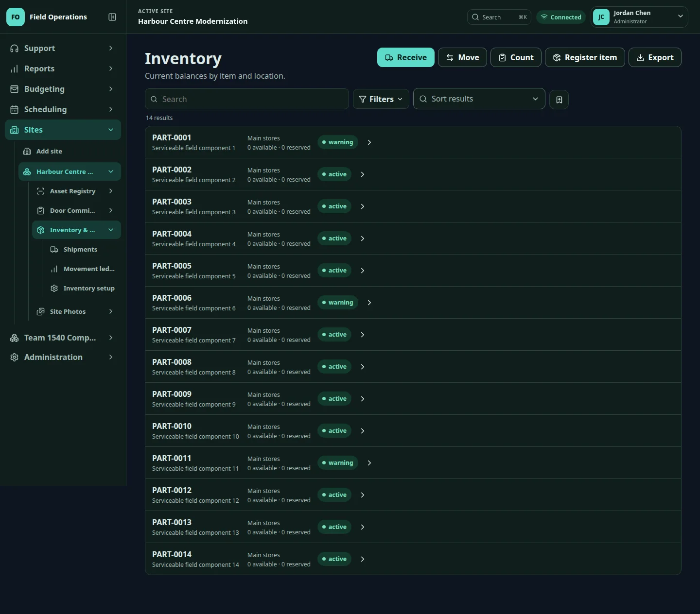This screenshot has height=614, width=700.
Task: Click the Inventory setup gear icon
Action: coord(54,288)
